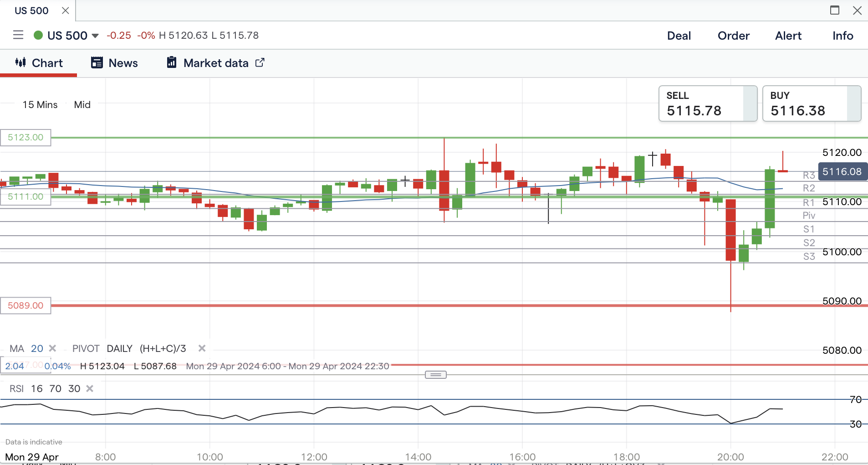The width and height of the screenshot is (868, 465).
Task: Click the Data is indicative notice
Action: tap(34, 442)
